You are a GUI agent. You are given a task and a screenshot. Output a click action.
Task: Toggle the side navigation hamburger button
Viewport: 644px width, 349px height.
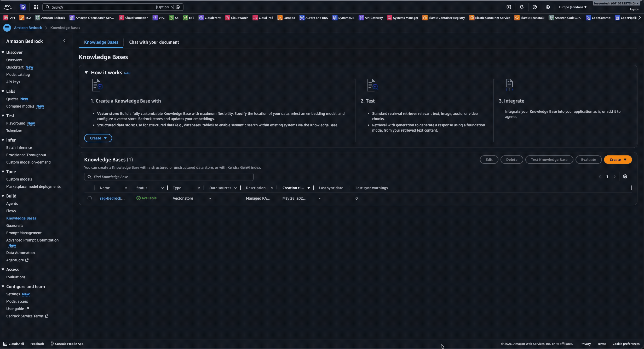click(7, 28)
